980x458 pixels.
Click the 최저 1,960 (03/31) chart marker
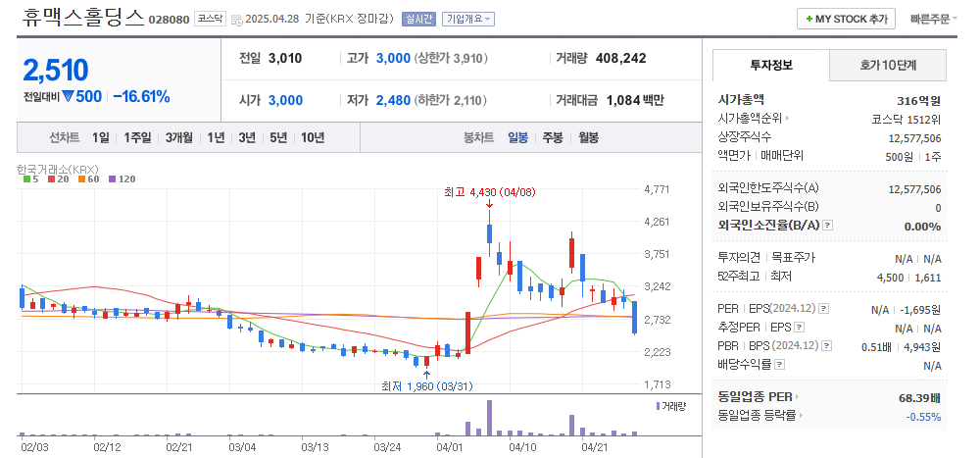click(427, 386)
